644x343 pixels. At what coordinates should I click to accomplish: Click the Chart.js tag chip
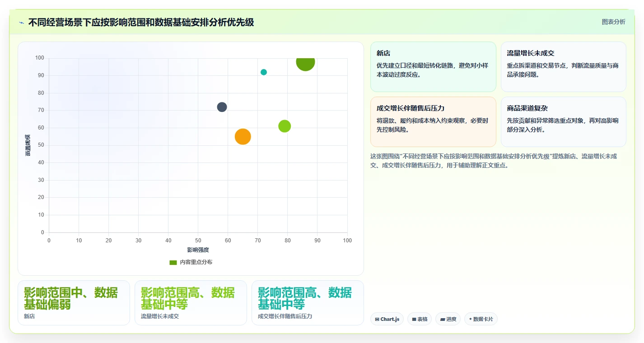coord(387,319)
